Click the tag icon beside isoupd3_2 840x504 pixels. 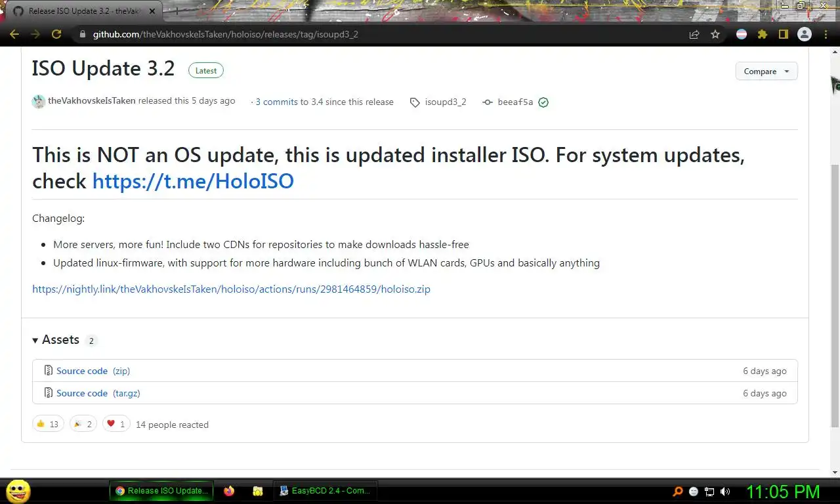click(415, 102)
